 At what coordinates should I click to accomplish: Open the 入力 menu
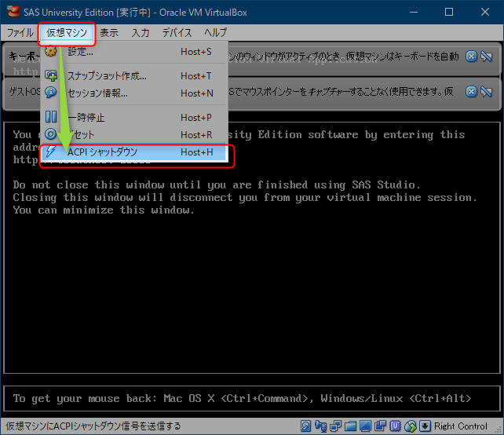[x=141, y=32]
